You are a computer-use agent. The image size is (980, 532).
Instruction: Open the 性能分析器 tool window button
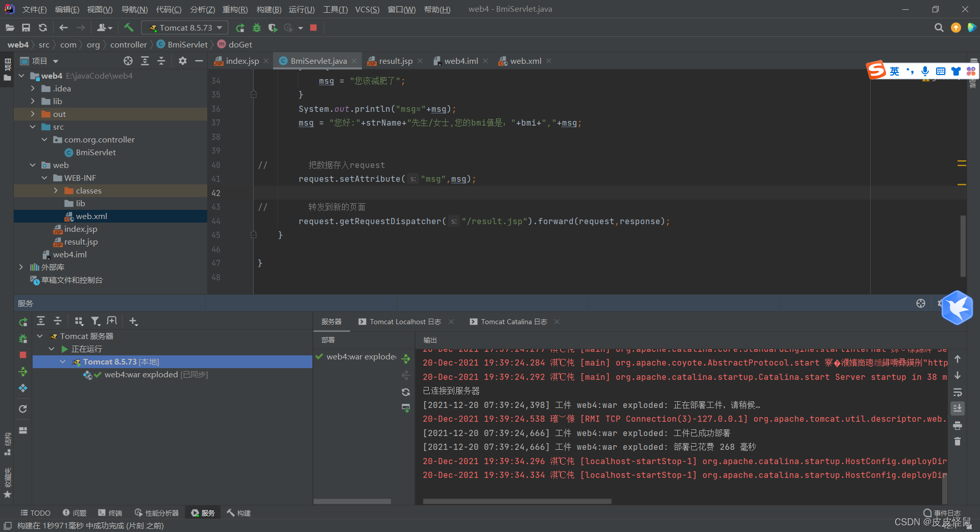coord(157,513)
